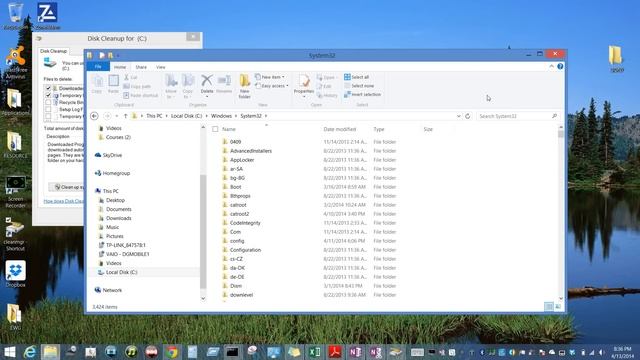Switch to large icons view layout icon
The image size is (640, 360).
coord(558,307)
